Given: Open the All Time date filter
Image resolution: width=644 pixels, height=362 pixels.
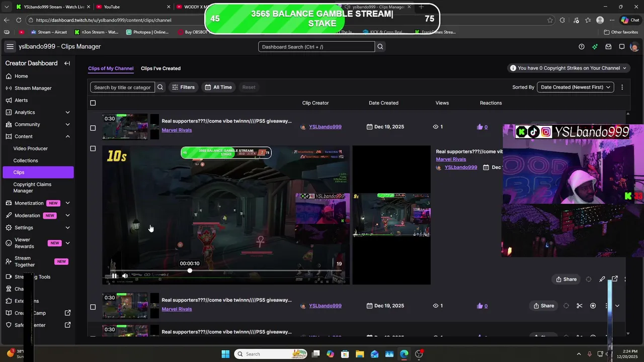Looking at the screenshot, I should pos(218,87).
